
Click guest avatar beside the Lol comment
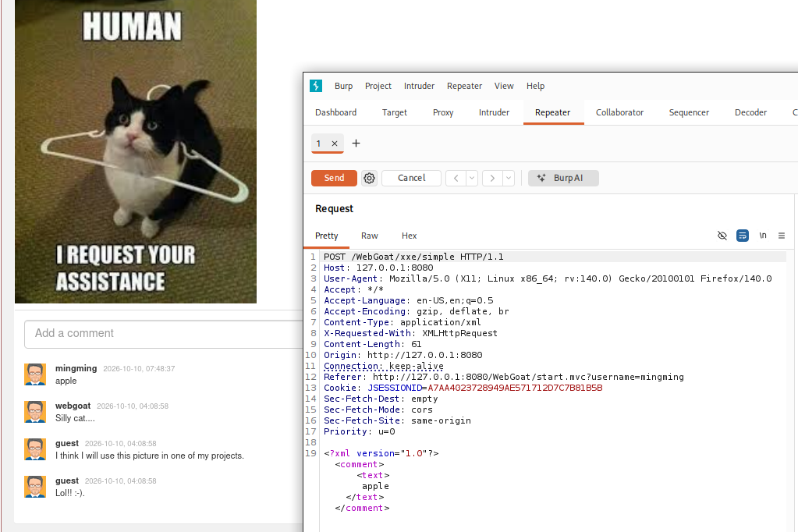coord(35,487)
